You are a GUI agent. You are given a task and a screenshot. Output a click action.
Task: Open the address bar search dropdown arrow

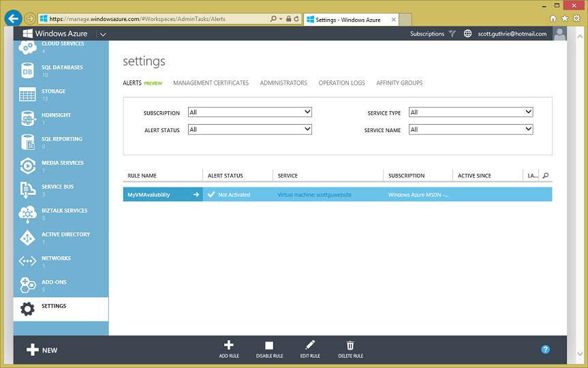point(281,19)
